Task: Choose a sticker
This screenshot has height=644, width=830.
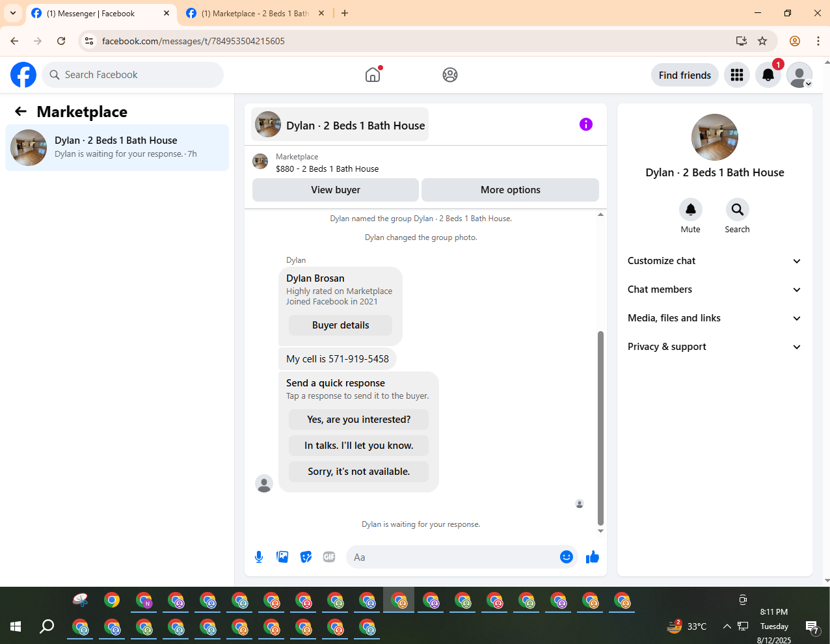Action: pyautogui.click(x=306, y=557)
